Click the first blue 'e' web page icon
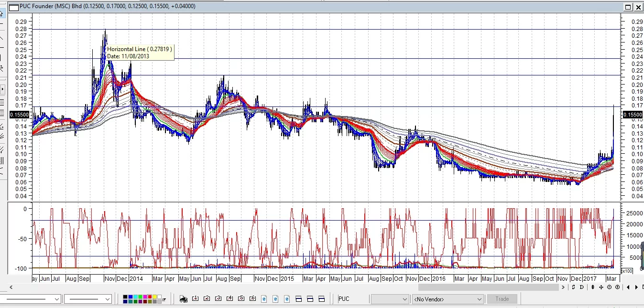 tap(264, 299)
